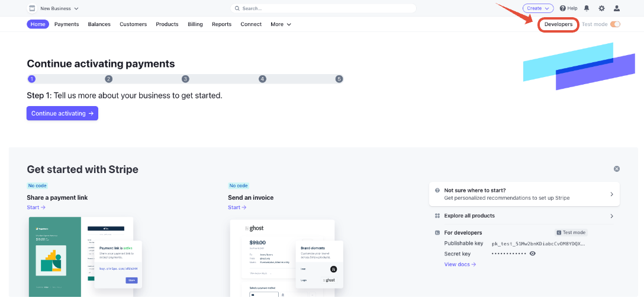Open the user profile icon
Screen dimensions: 644x304
tap(617, 8)
